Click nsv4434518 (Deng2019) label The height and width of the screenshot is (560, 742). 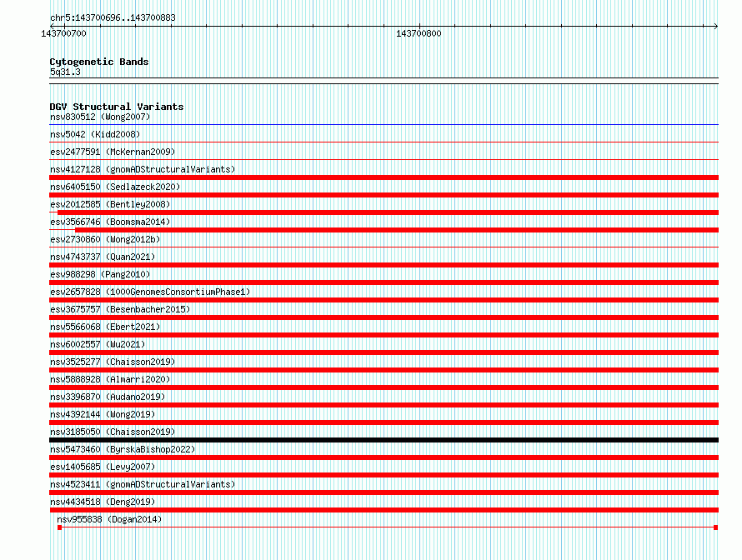(x=103, y=502)
